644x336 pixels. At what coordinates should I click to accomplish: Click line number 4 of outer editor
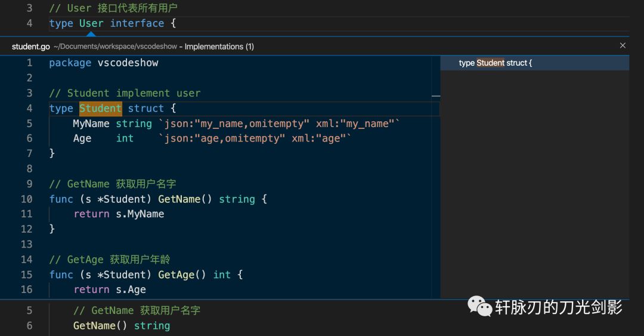(30, 23)
